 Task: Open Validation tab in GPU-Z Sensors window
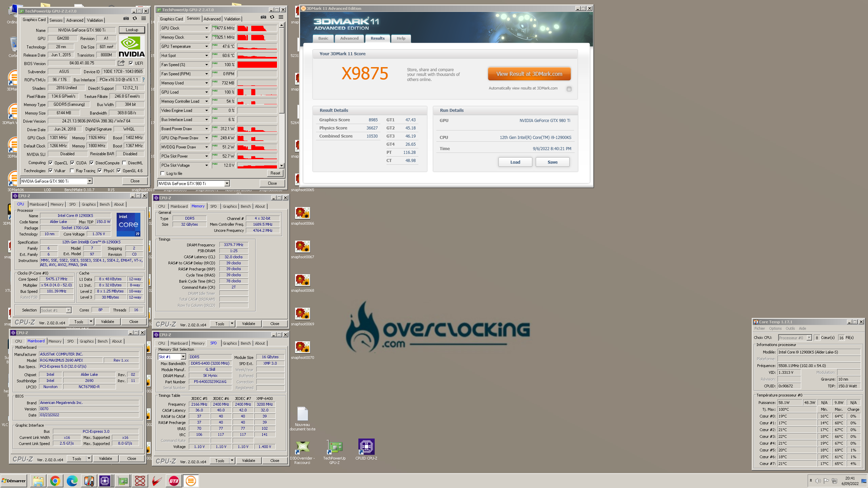[232, 19]
